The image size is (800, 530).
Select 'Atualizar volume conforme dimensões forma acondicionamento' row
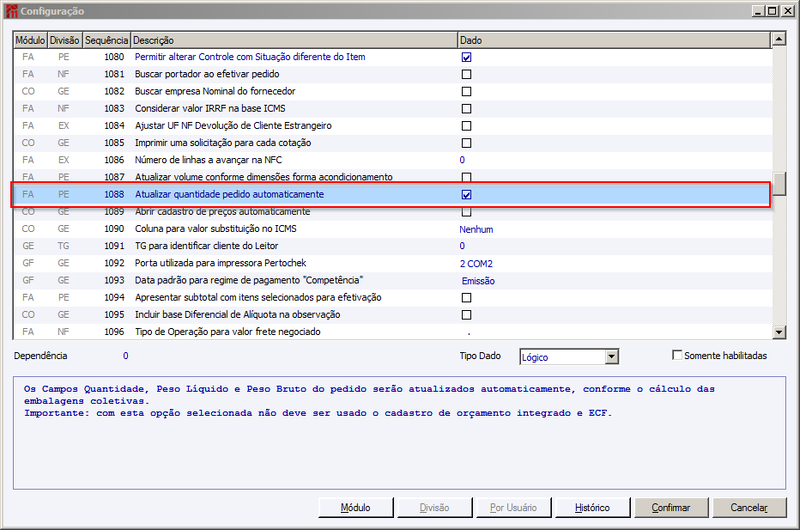tap(392, 177)
